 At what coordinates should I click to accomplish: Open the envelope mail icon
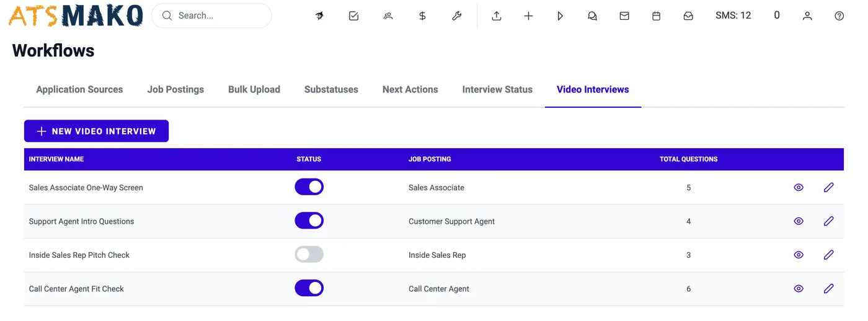pyautogui.click(x=624, y=16)
